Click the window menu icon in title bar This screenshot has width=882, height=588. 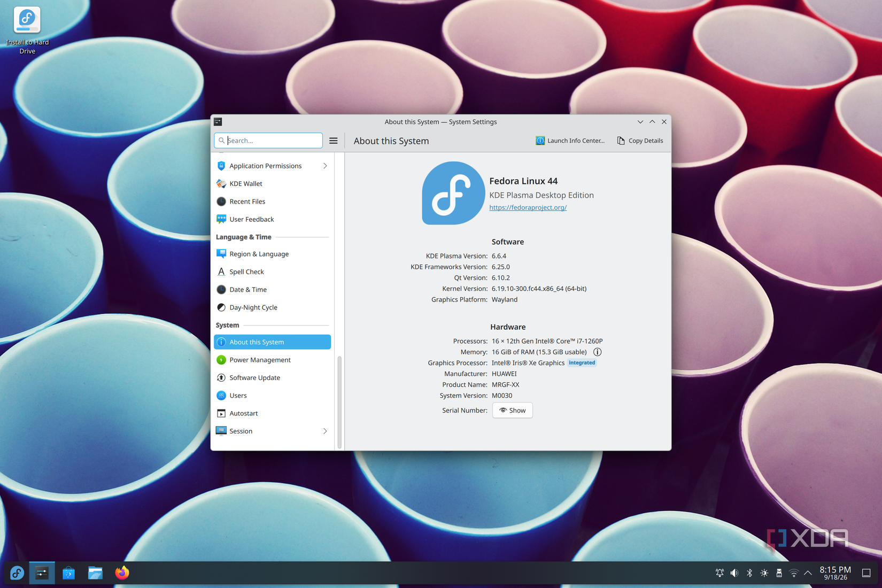point(218,122)
